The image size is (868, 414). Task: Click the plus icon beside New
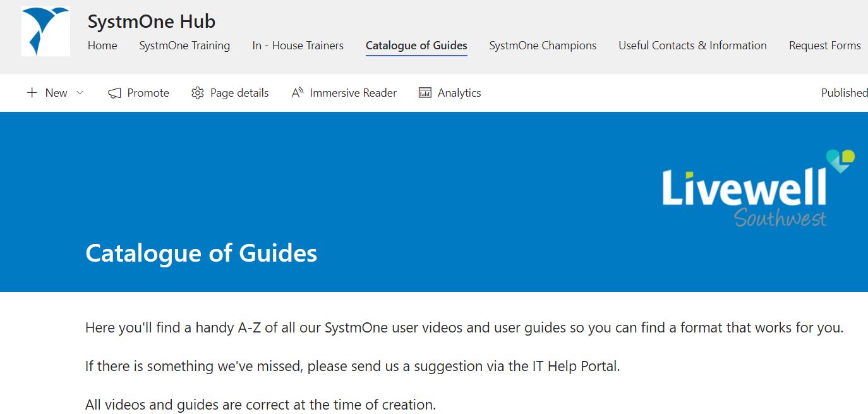pos(32,93)
